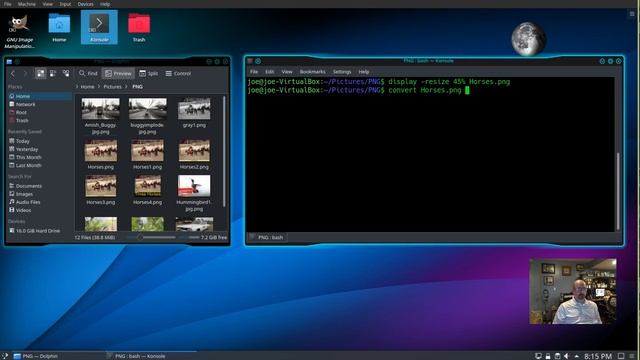
Task: Open Konsole Edit menu
Action: 269,72
